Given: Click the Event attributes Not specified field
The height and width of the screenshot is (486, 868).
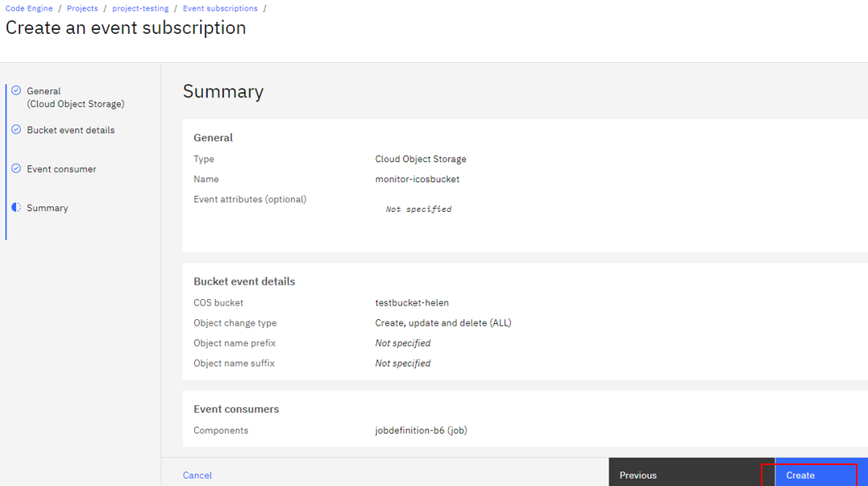Looking at the screenshot, I should [x=418, y=210].
